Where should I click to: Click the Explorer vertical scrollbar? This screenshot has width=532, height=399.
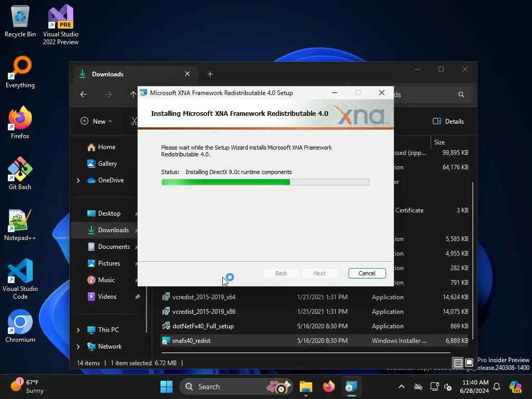pos(472,261)
